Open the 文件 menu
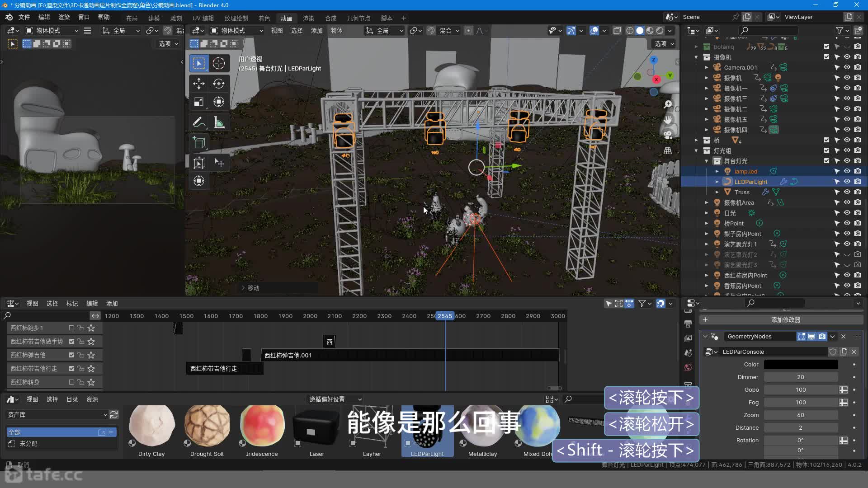This screenshot has height=488, width=868. click(24, 17)
